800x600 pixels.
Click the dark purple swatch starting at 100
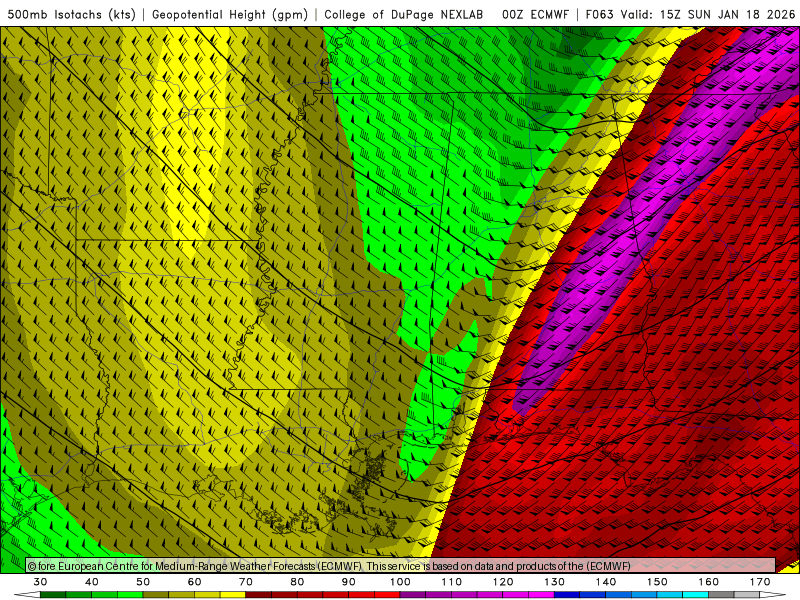coord(413,595)
